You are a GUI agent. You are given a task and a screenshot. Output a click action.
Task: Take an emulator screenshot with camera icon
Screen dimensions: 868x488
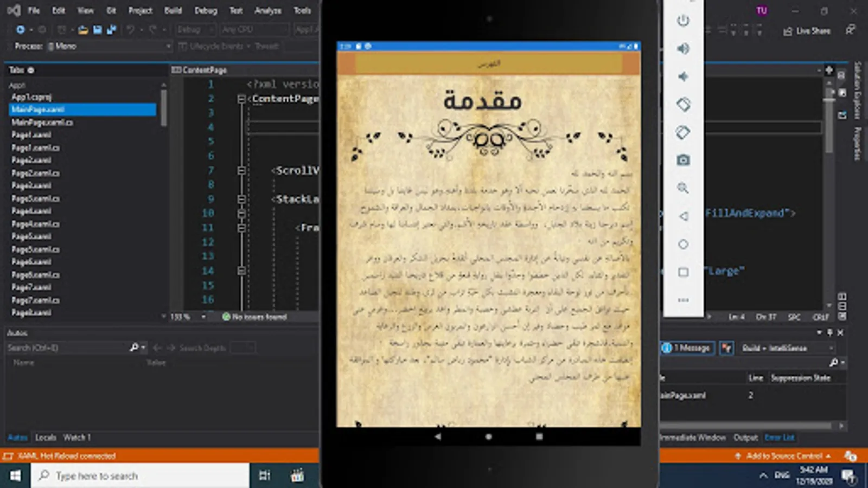coord(683,160)
